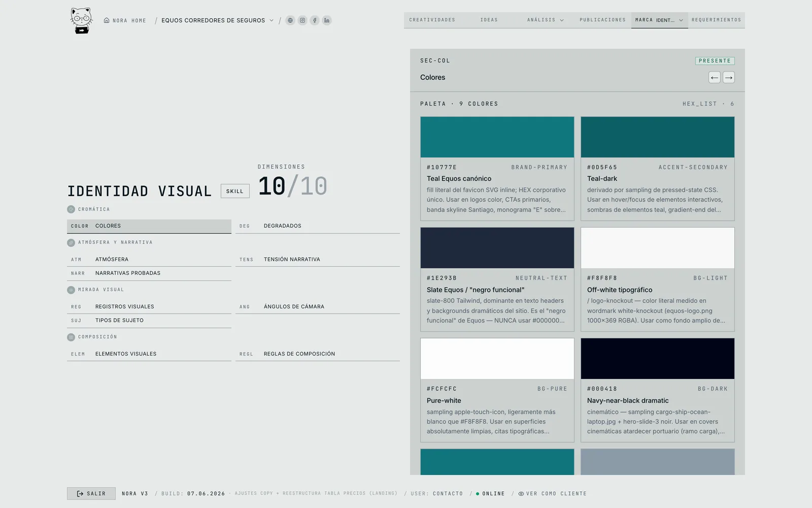This screenshot has width=812, height=508.
Task: Open the Narrativas Probadas row
Action: point(149,273)
